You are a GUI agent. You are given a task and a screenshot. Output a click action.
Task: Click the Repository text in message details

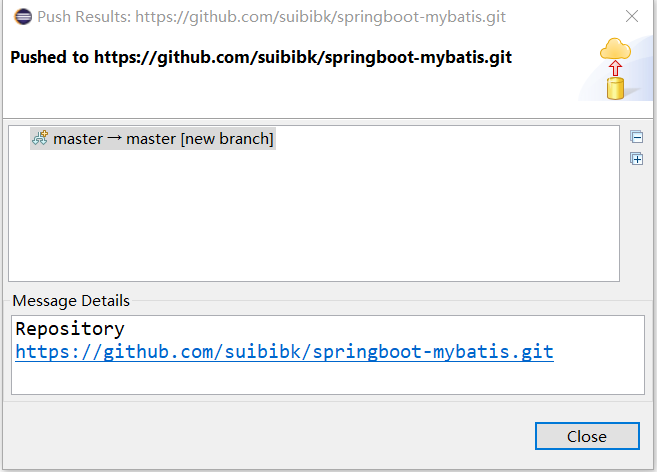[x=70, y=329]
